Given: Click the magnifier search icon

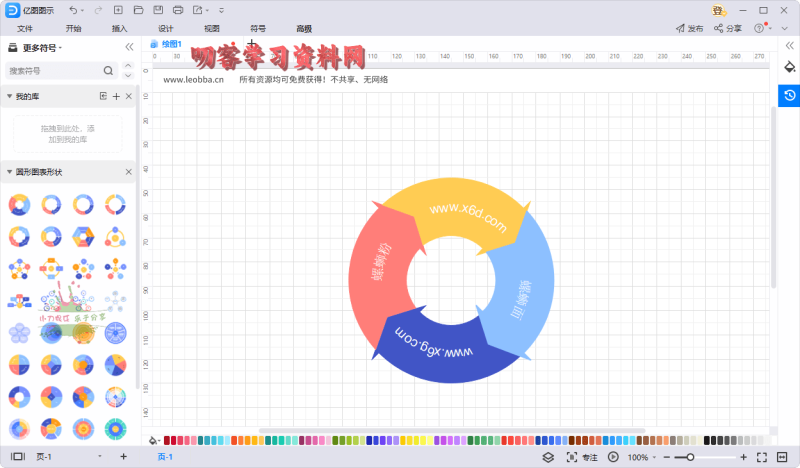Looking at the screenshot, I should (108, 70).
